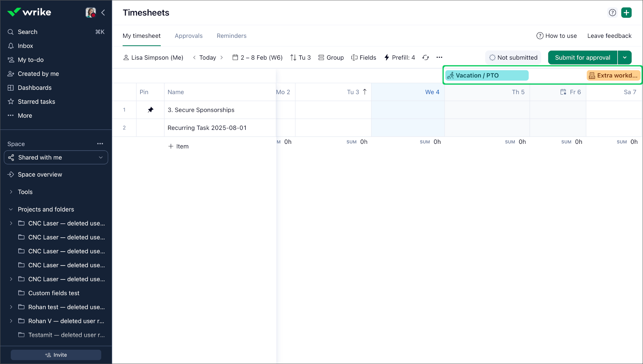643x364 pixels.
Task: Open the Shared with me space selector
Action: click(56, 157)
